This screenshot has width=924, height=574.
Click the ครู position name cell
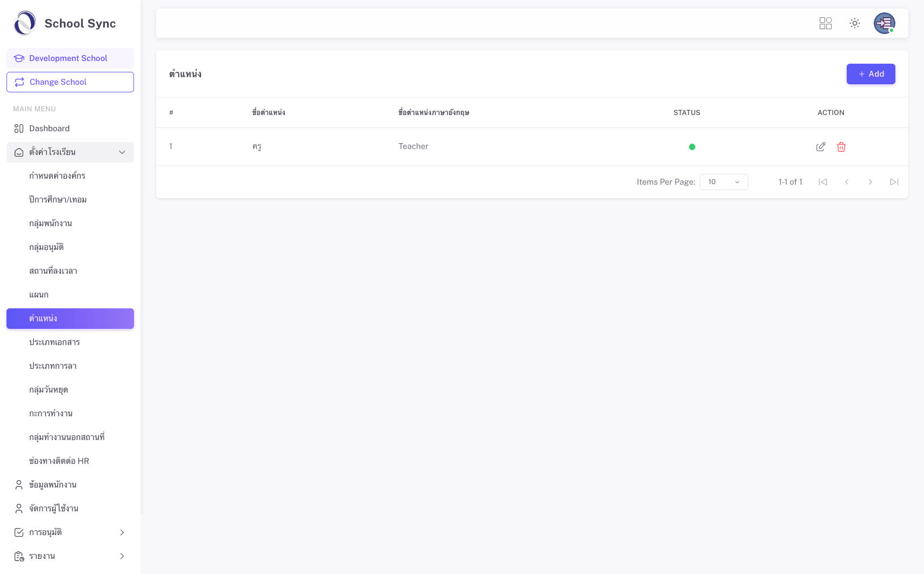[x=257, y=147]
